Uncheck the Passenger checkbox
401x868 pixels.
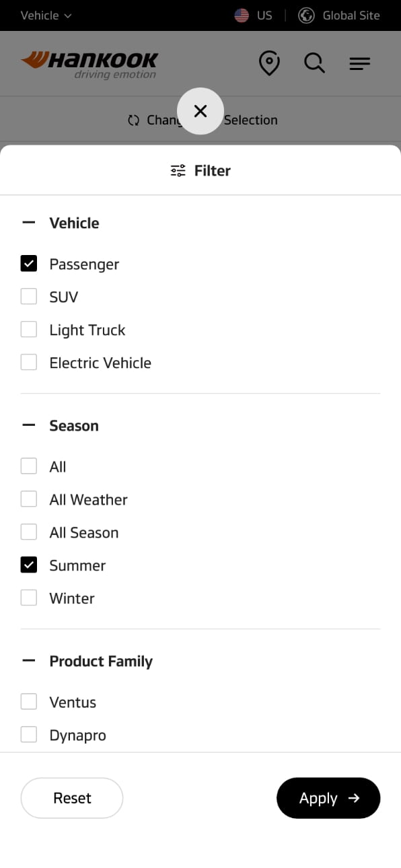click(29, 264)
